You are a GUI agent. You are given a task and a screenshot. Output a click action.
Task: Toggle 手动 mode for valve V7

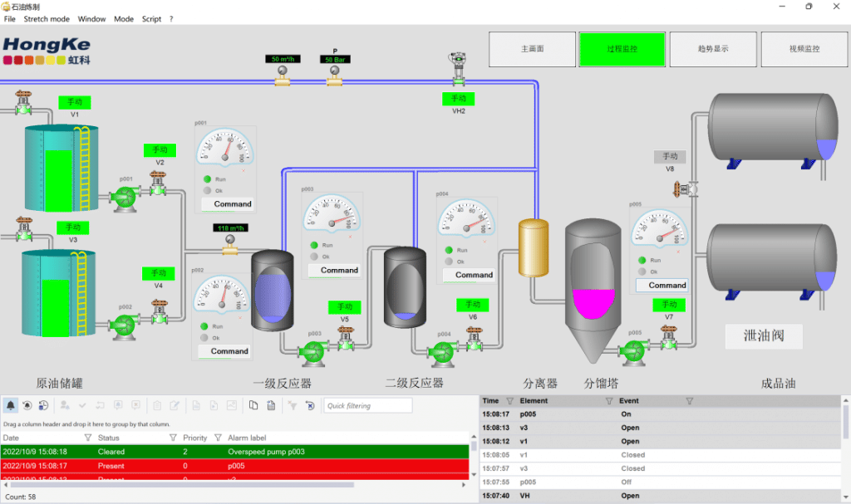[x=668, y=305]
